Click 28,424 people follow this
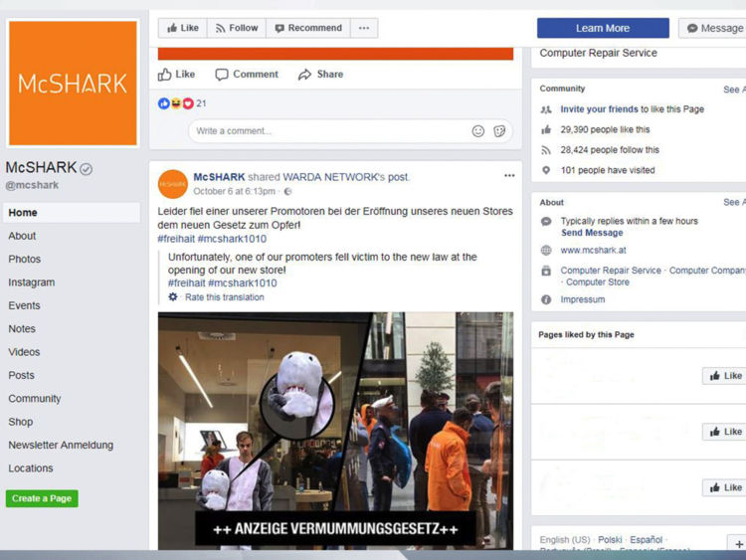The image size is (746, 560). pyautogui.click(x=610, y=150)
